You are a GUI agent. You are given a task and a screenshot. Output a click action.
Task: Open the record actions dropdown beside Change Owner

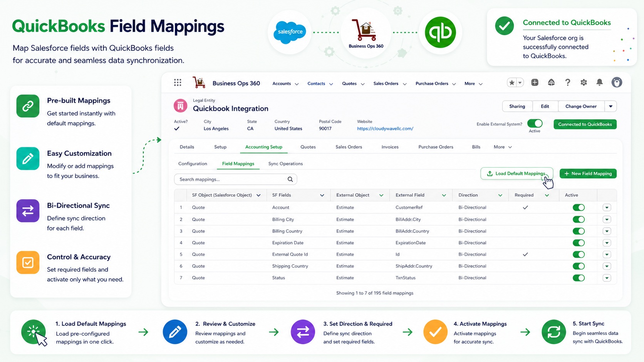[610, 106]
